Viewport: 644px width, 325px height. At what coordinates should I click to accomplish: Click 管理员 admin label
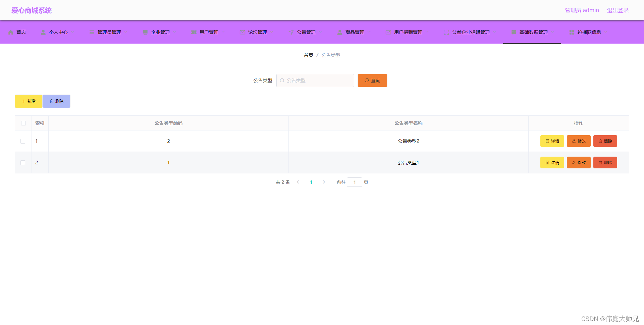(x=582, y=10)
